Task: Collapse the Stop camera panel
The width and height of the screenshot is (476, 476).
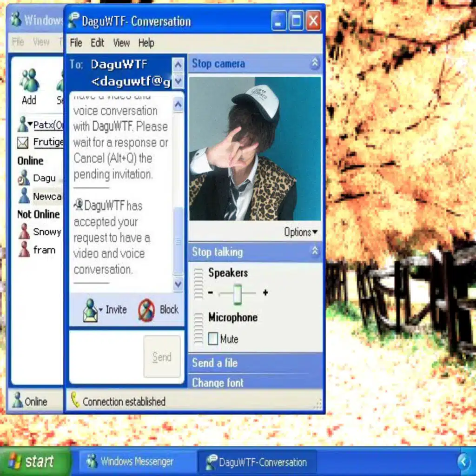Action: (x=315, y=64)
